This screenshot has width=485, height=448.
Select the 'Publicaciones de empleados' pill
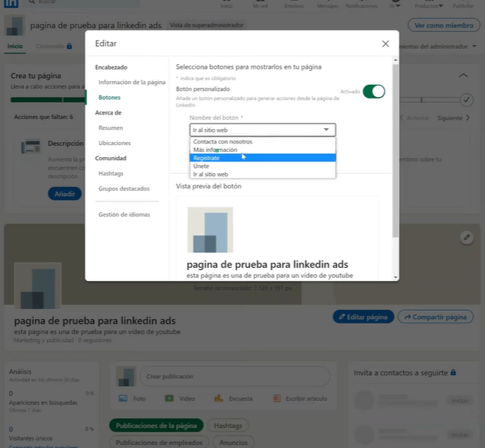(159, 443)
